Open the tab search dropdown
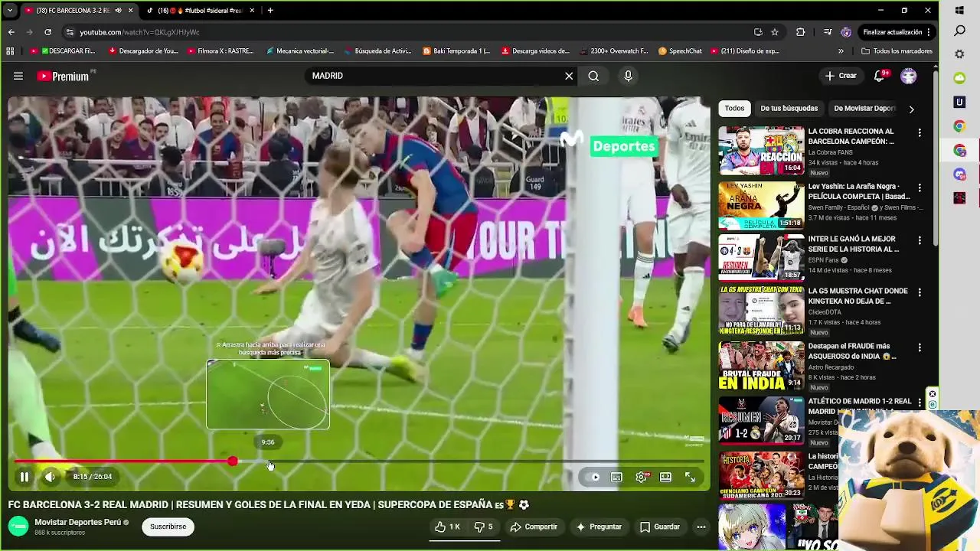Image resolution: width=980 pixels, height=551 pixels. pyautogui.click(x=9, y=11)
